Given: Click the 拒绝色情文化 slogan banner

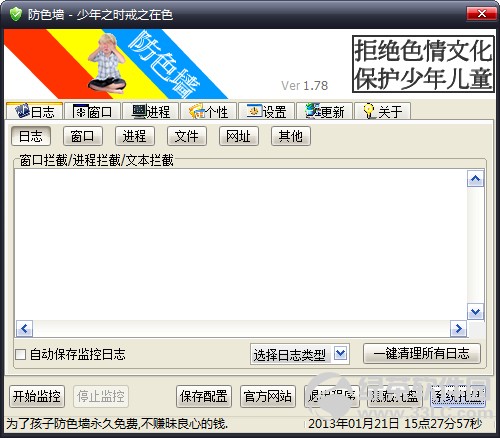Looking at the screenshot, I should 423,64.
